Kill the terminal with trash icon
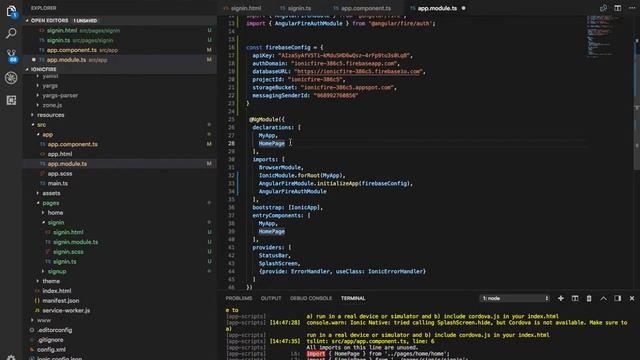 (x=589, y=298)
